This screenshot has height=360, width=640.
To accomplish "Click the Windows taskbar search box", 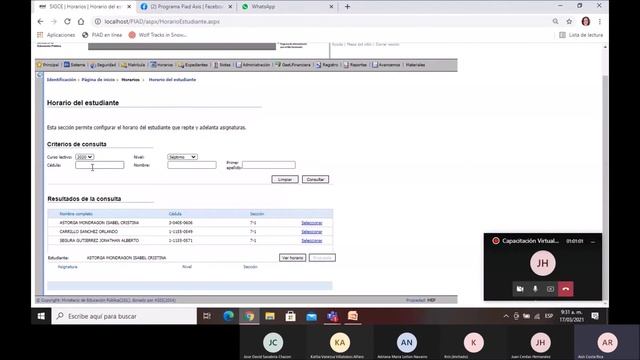I will 124,316.
